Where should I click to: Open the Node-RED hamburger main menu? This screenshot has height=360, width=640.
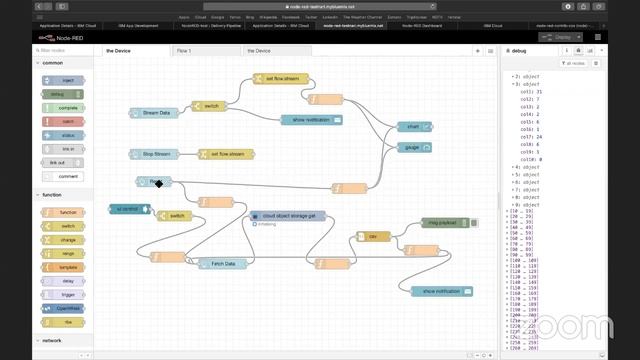coord(598,37)
